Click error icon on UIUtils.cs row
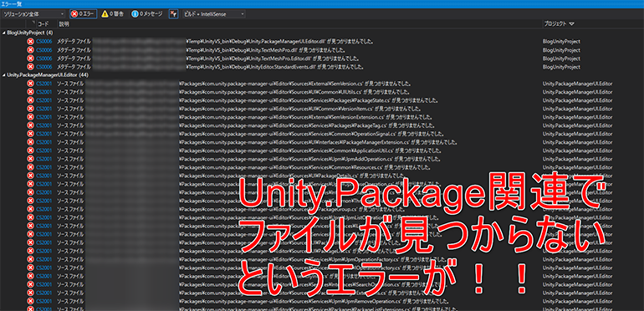The image size is (644, 311). pos(30,92)
